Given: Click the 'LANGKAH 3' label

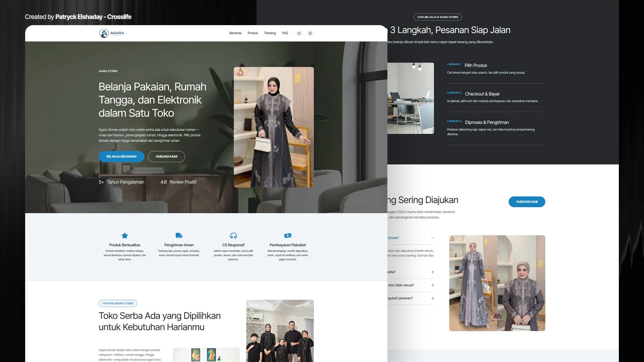Looking at the screenshot, I should tap(454, 121).
